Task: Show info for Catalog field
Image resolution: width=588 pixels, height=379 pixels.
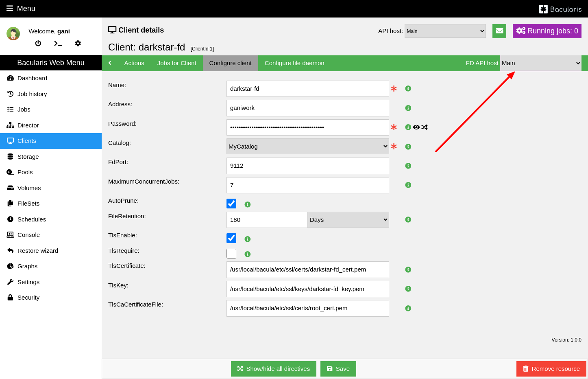Action: [x=408, y=147]
